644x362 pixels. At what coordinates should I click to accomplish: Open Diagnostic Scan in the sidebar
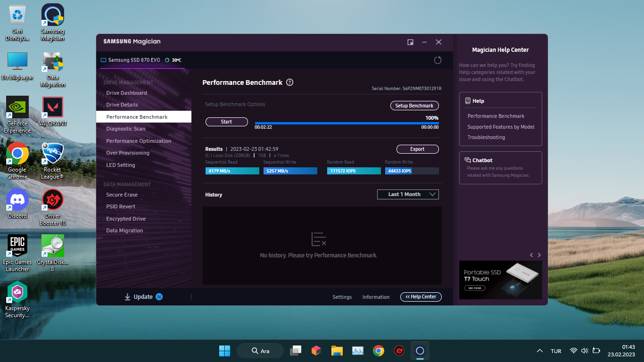click(144, 129)
